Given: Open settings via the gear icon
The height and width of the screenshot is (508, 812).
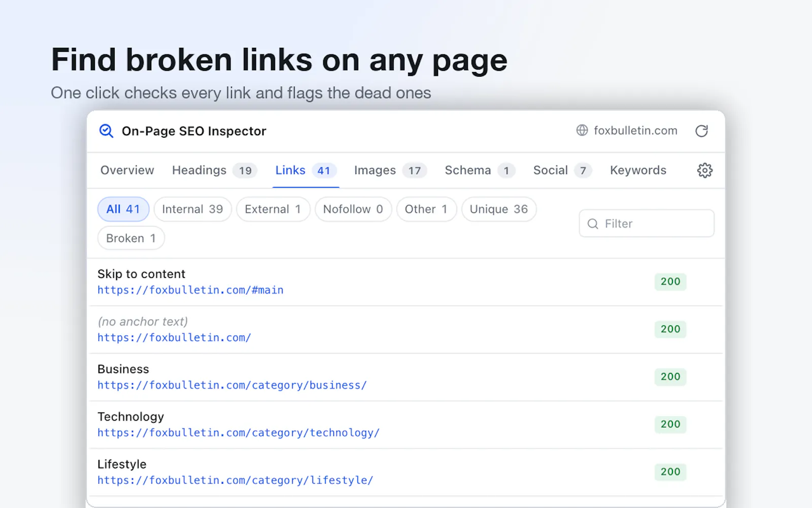Looking at the screenshot, I should click(x=705, y=170).
